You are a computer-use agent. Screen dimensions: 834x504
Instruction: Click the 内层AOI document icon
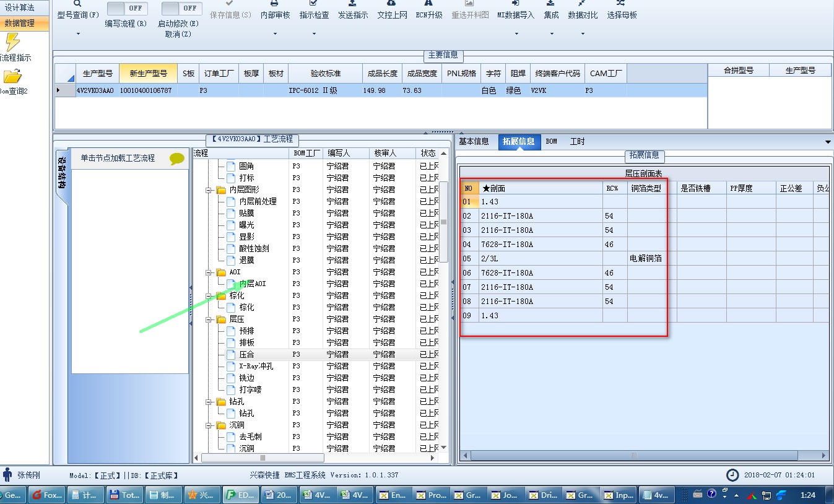coord(231,284)
